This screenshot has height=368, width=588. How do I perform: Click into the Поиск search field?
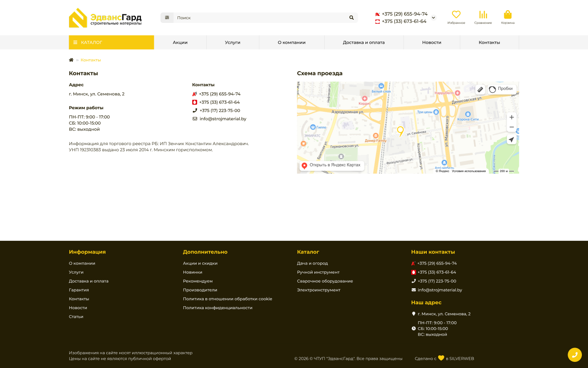click(259, 18)
